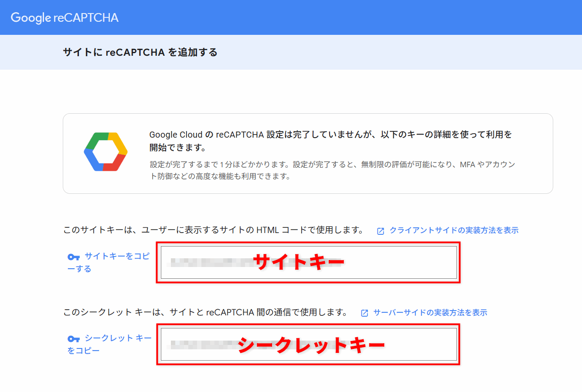Click the Google Cloud hexagon logo
The width and height of the screenshot is (582, 392).
pos(106,152)
